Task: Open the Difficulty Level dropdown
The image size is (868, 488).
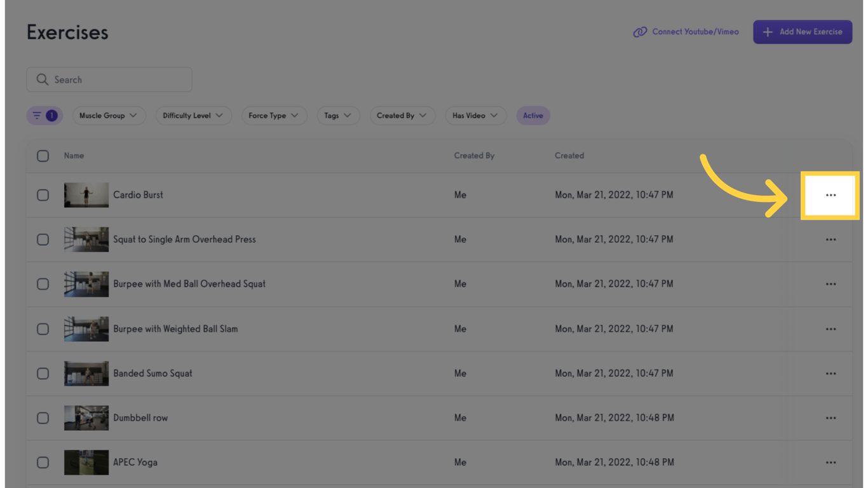Action: coord(193,116)
